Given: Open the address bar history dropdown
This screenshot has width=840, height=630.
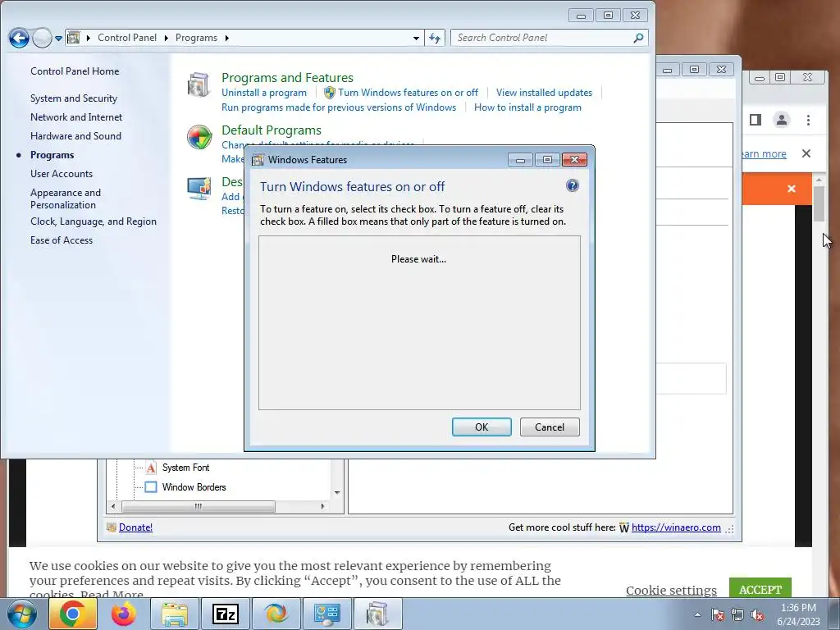Looking at the screenshot, I should point(416,38).
